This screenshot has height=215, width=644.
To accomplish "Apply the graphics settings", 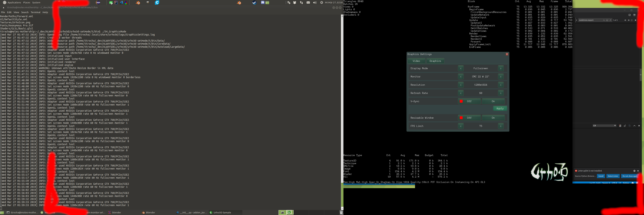I will click(500, 108).
